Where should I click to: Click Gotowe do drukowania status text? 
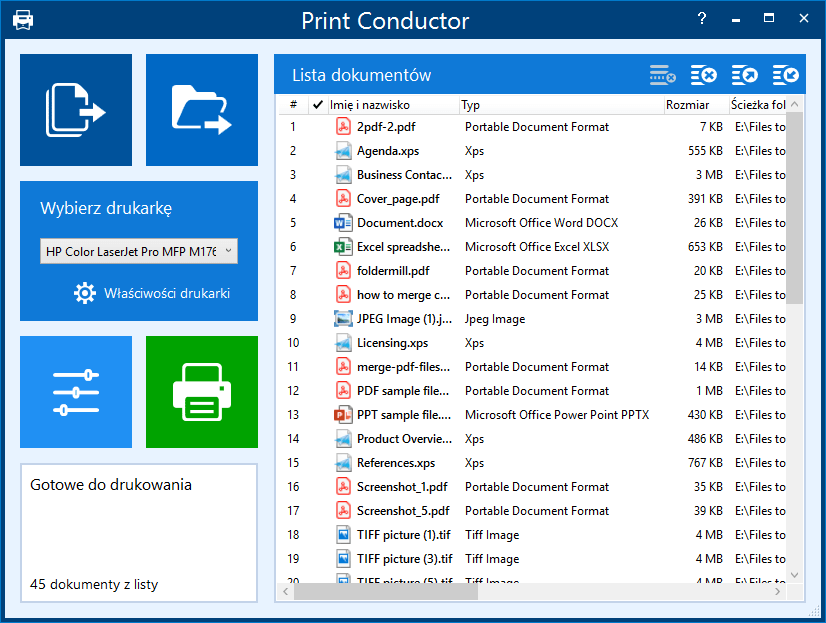(111, 484)
